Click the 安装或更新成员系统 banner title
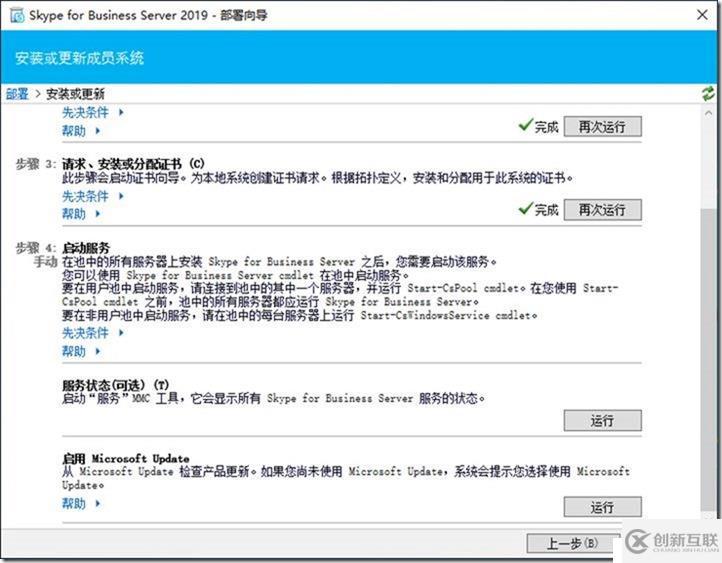 (x=79, y=58)
